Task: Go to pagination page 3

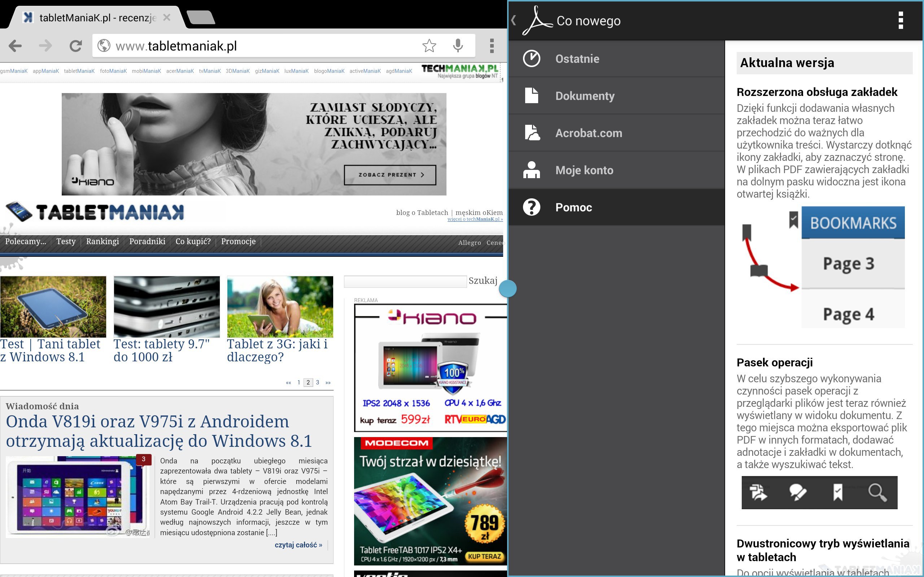Action: 317,382
